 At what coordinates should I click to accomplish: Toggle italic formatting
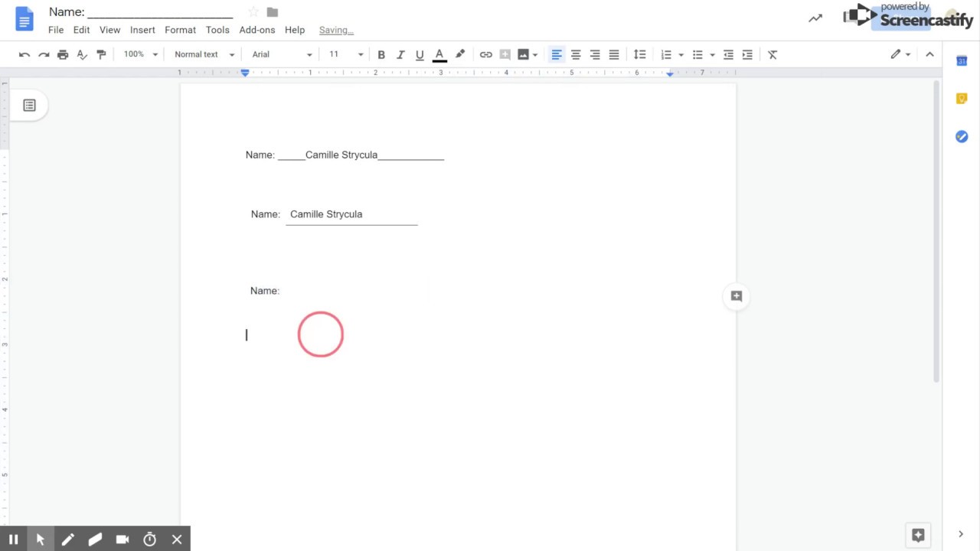point(400,54)
